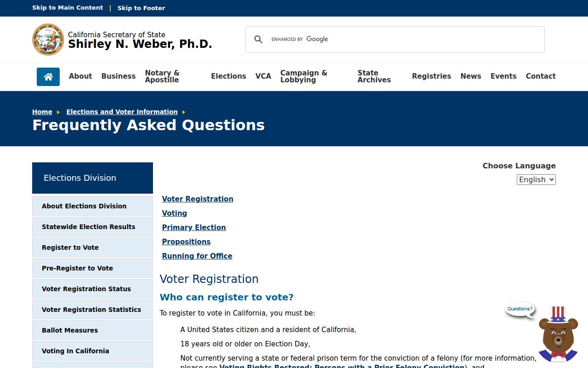The height and width of the screenshot is (368, 588).
Task: Jump to Primary Election section link
Action: (194, 227)
